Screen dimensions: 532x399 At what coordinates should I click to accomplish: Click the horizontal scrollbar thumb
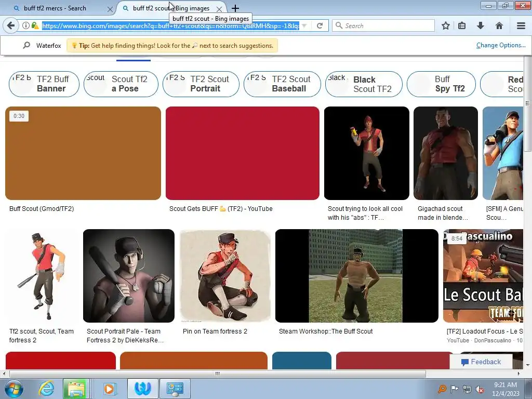tap(218, 374)
